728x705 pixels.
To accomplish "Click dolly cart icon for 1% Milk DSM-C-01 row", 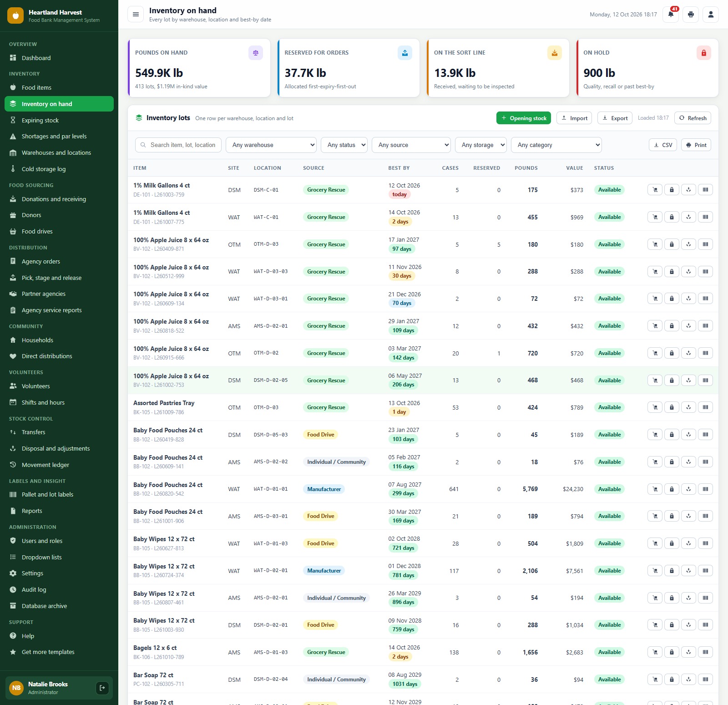I will [655, 190].
